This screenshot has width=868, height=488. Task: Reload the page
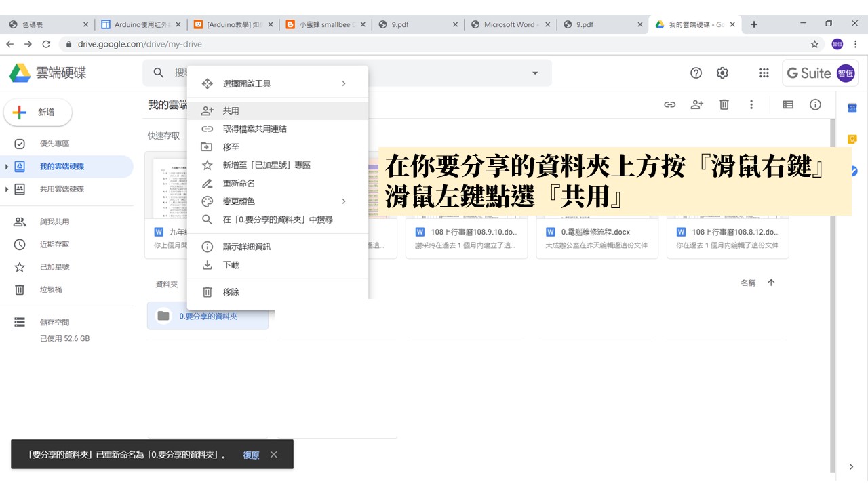pyautogui.click(x=46, y=44)
